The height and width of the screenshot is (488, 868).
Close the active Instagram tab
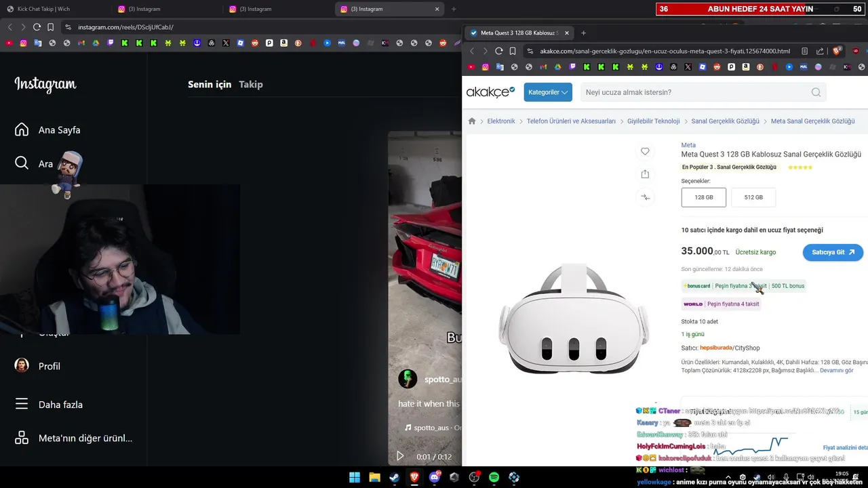437,9
